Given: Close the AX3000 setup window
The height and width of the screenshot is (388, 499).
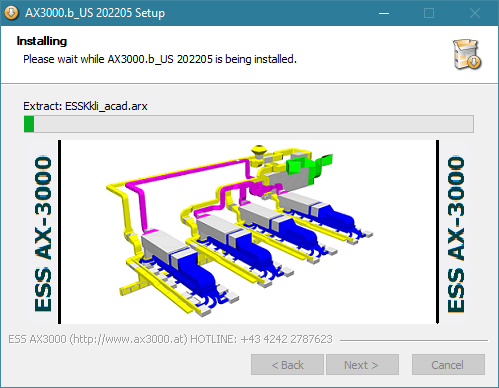Looking at the screenshot, I should click(x=475, y=13).
